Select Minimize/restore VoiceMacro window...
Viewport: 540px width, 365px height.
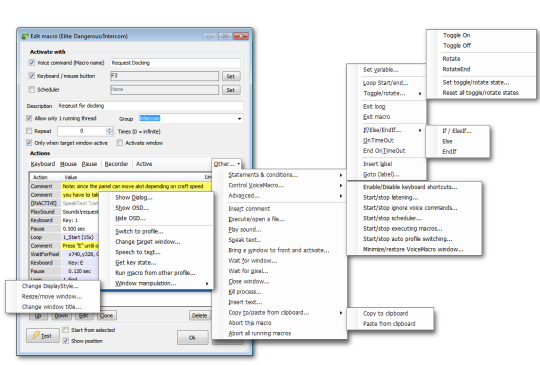point(413,249)
